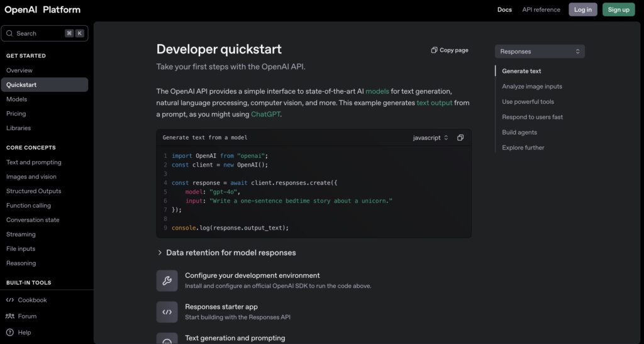This screenshot has width=644, height=344.
Task: Click the wrench icon for development environment
Action: click(x=167, y=280)
